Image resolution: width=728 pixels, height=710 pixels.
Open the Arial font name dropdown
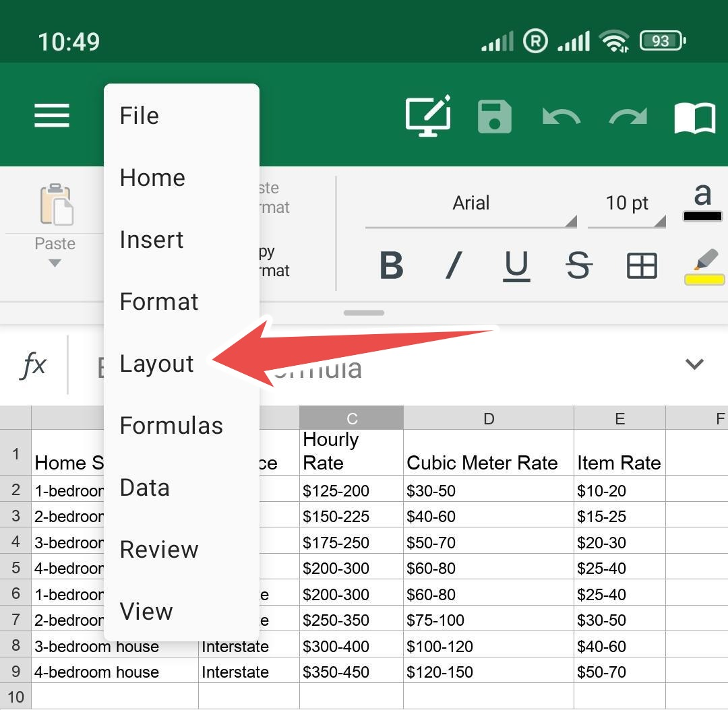(471, 203)
